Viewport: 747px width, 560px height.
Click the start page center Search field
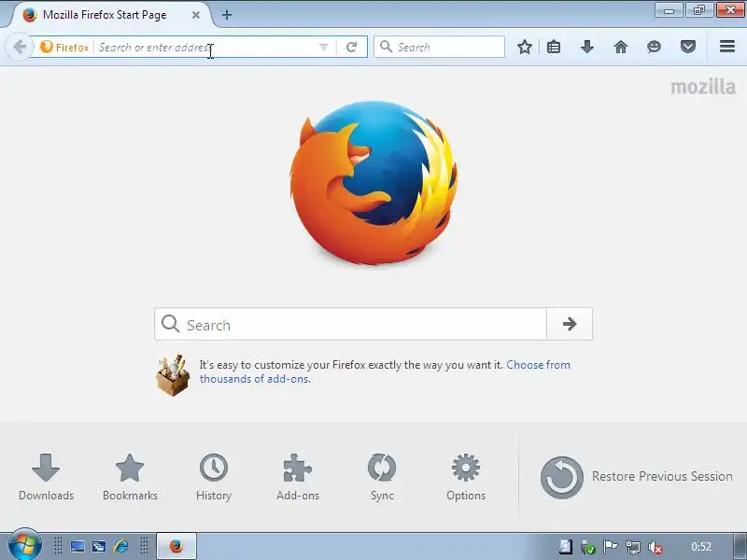pyautogui.click(x=350, y=324)
